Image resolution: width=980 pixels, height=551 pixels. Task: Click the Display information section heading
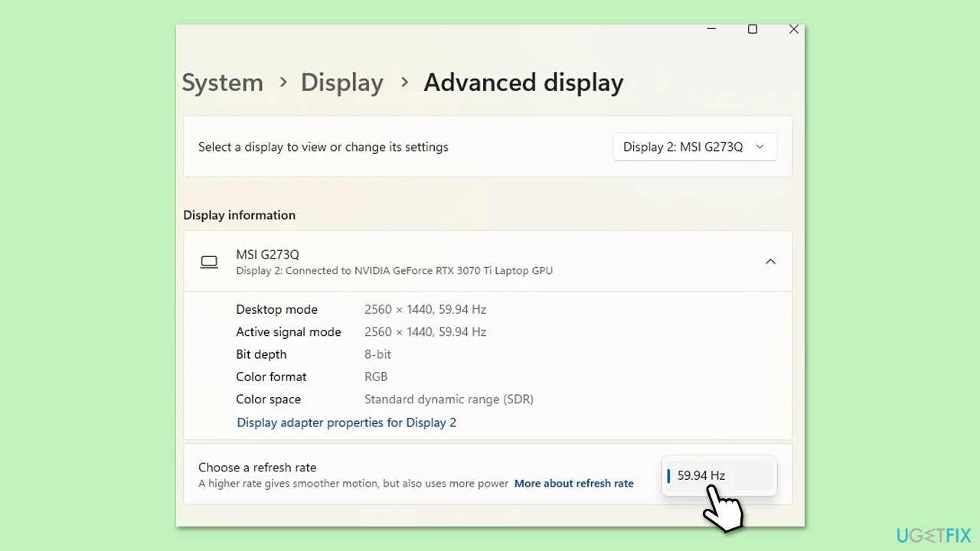pos(239,215)
